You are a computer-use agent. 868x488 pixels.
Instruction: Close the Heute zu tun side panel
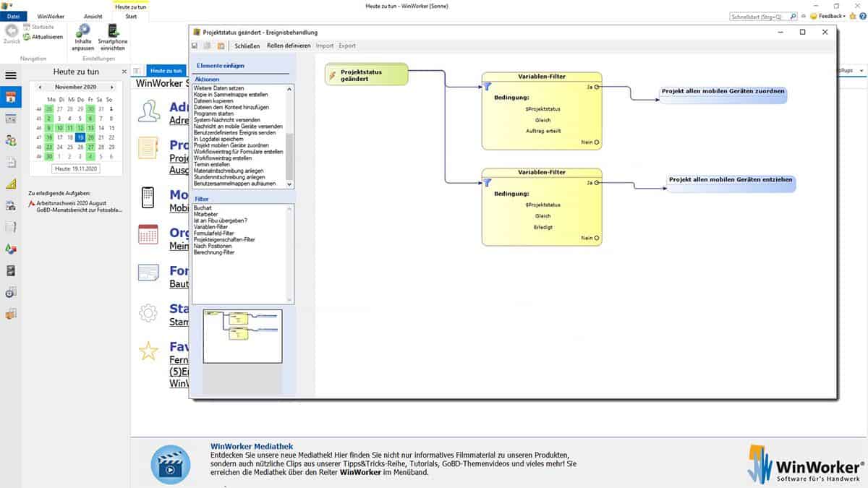124,72
